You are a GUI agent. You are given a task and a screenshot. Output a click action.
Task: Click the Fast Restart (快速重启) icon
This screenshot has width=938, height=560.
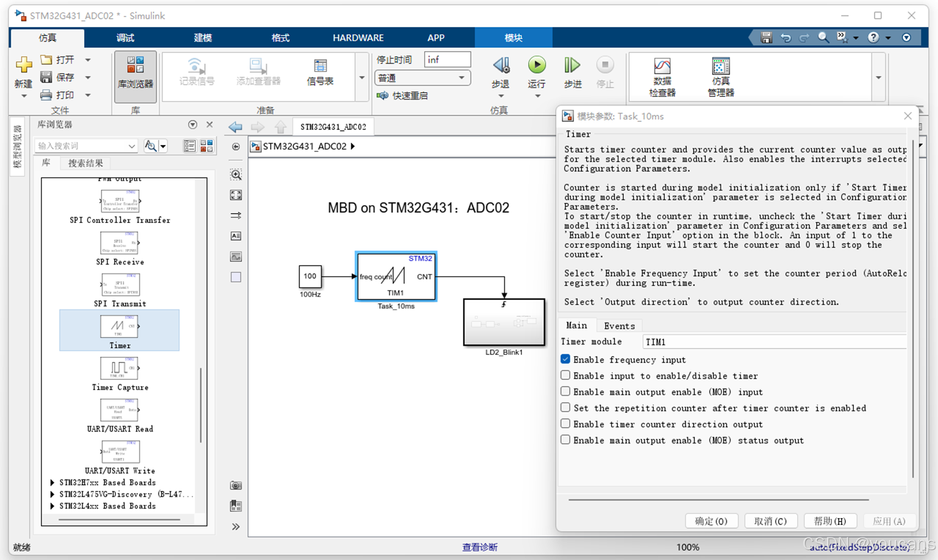(382, 96)
